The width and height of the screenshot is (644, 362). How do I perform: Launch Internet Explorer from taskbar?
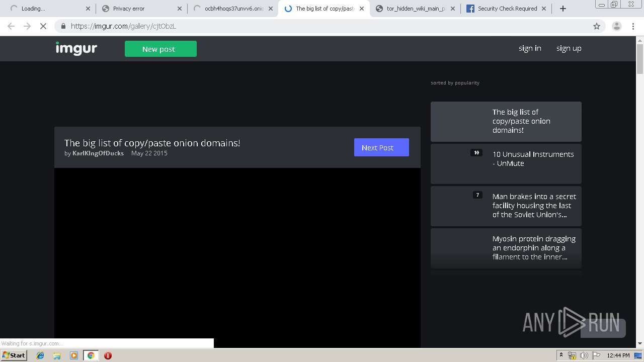click(x=40, y=355)
